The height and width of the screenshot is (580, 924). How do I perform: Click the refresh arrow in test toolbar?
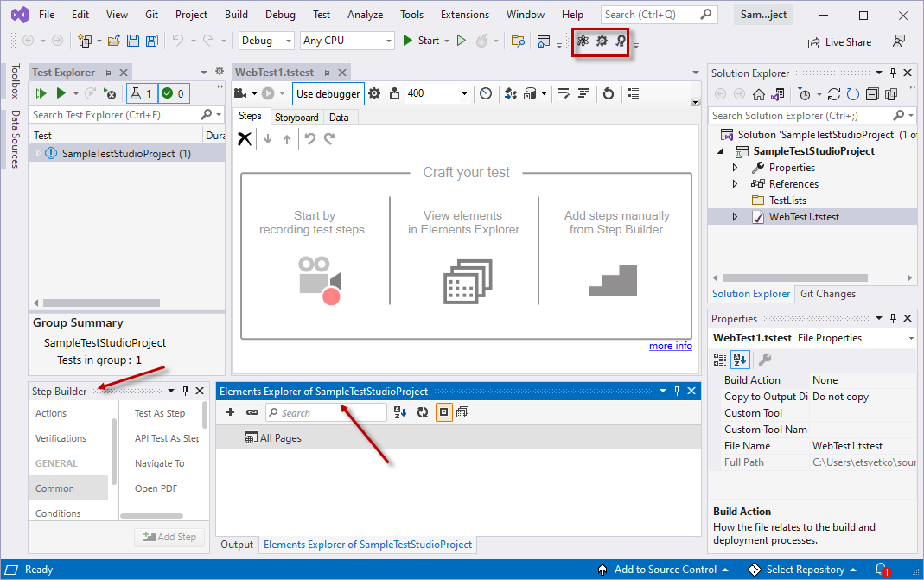(609, 93)
